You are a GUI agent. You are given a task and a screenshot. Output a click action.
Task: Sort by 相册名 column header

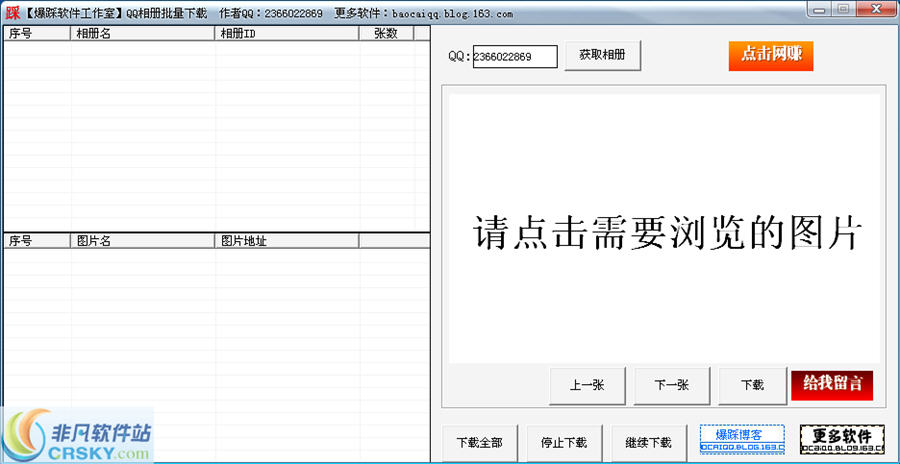point(142,33)
